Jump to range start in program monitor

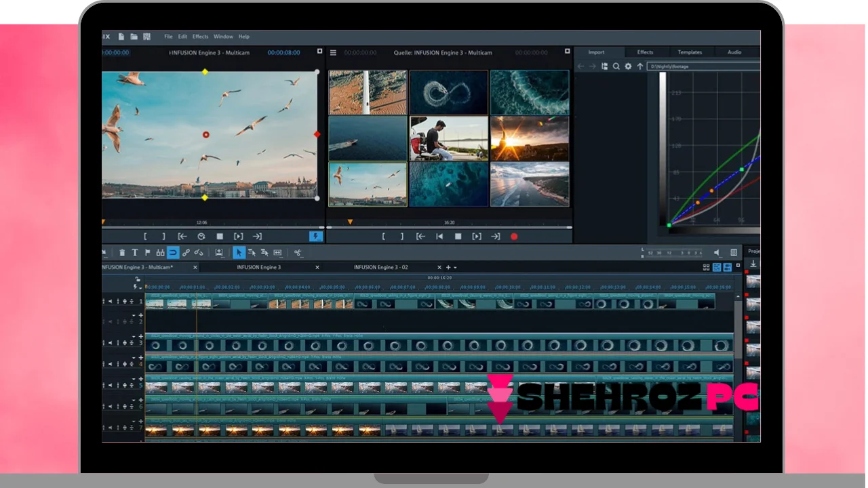(x=182, y=237)
